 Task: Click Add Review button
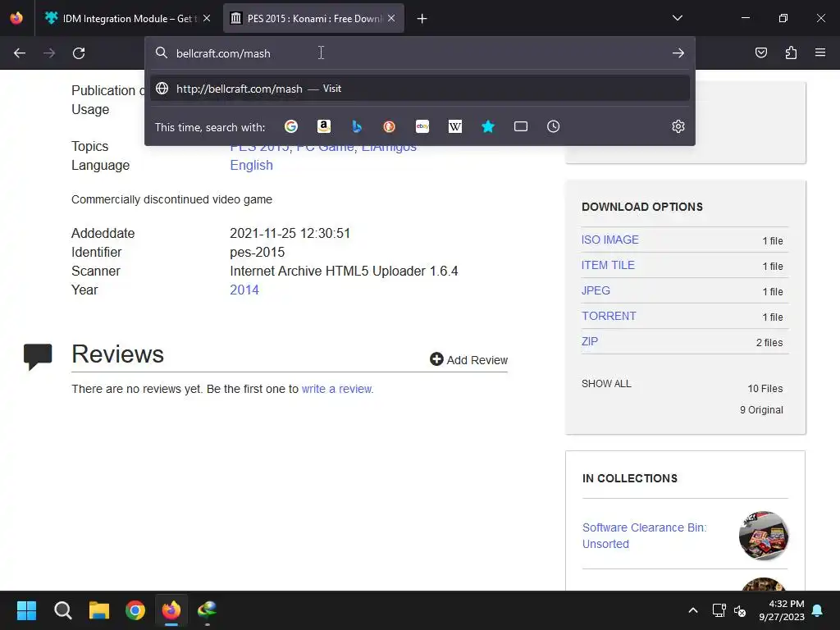click(468, 359)
